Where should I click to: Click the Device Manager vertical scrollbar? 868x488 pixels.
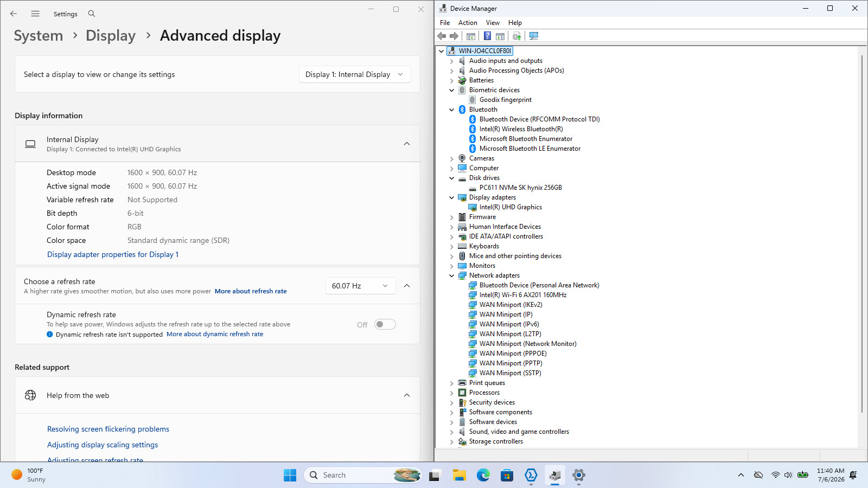861,233
